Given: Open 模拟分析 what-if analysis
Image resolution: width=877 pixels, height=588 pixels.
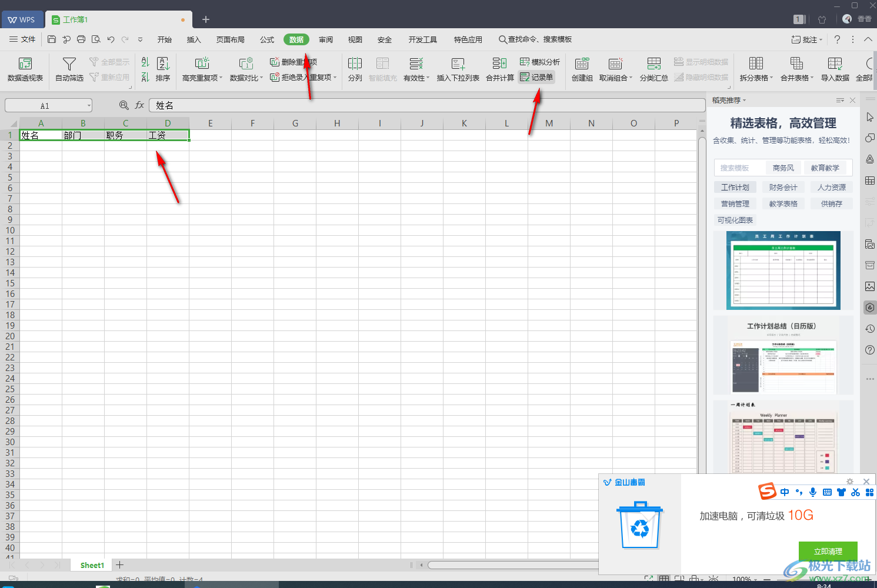Looking at the screenshot, I should 540,62.
